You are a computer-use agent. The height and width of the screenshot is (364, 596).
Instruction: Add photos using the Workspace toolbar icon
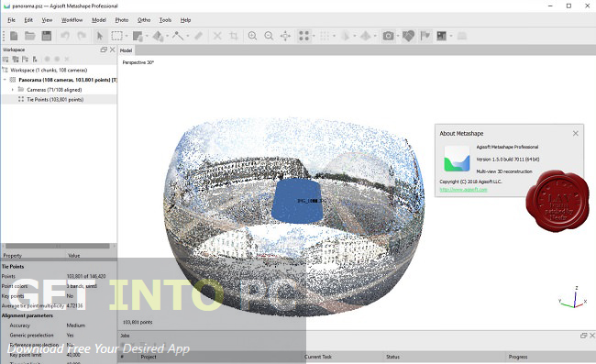(x=16, y=59)
